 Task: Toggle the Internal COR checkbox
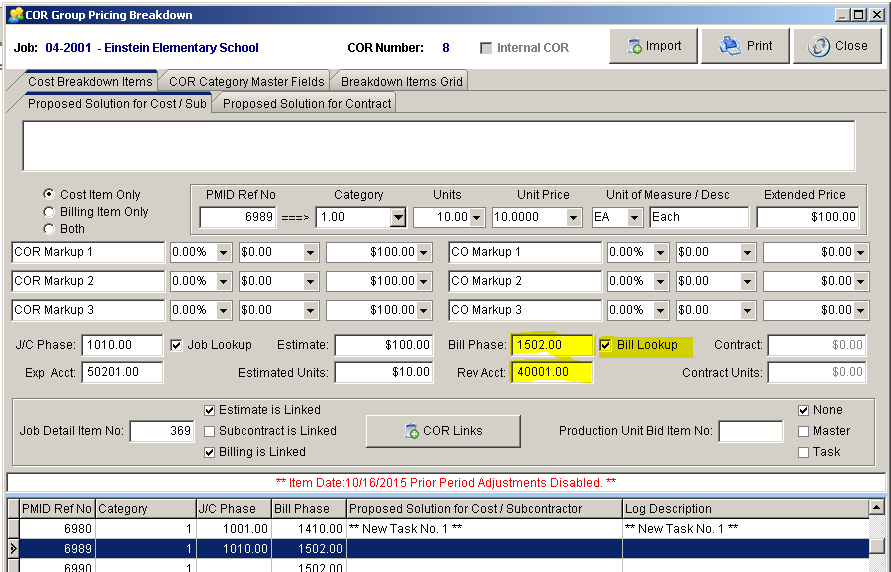486,48
